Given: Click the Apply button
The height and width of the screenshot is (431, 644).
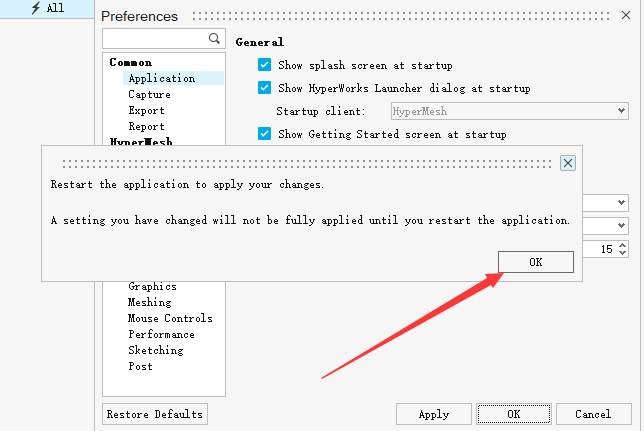Looking at the screenshot, I should pyautogui.click(x=433, y=414).
